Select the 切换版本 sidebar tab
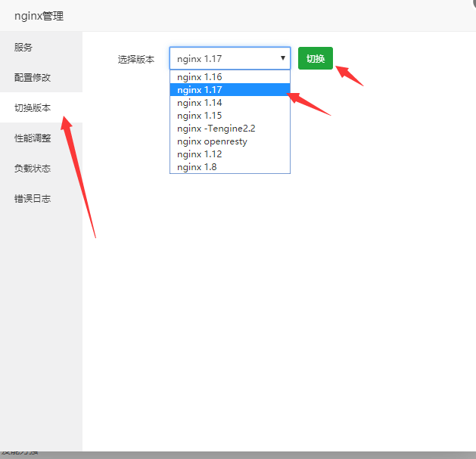Screen dimensions: 476x459 [x=41, y=107]
